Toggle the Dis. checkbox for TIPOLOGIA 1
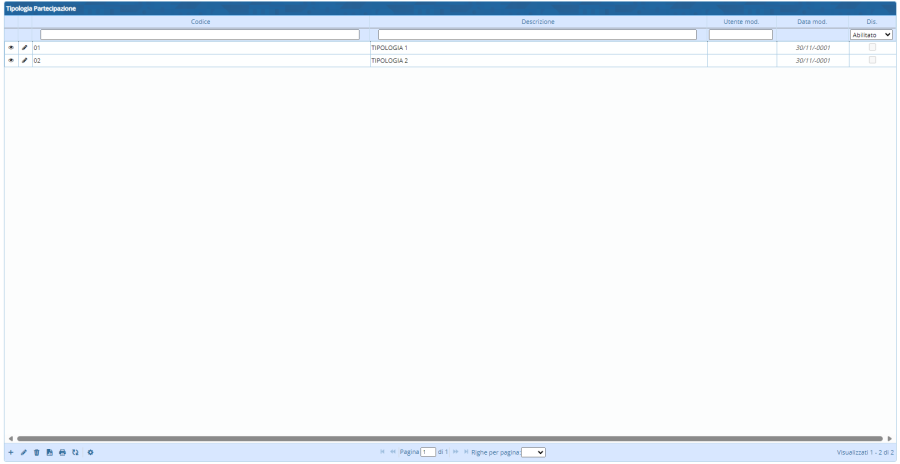Viewport: 900px width, 464px height. tap(872, 47)
